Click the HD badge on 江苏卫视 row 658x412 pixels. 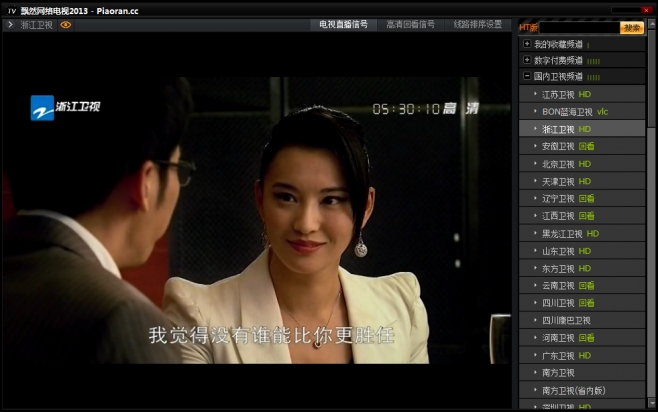point(585,94)
